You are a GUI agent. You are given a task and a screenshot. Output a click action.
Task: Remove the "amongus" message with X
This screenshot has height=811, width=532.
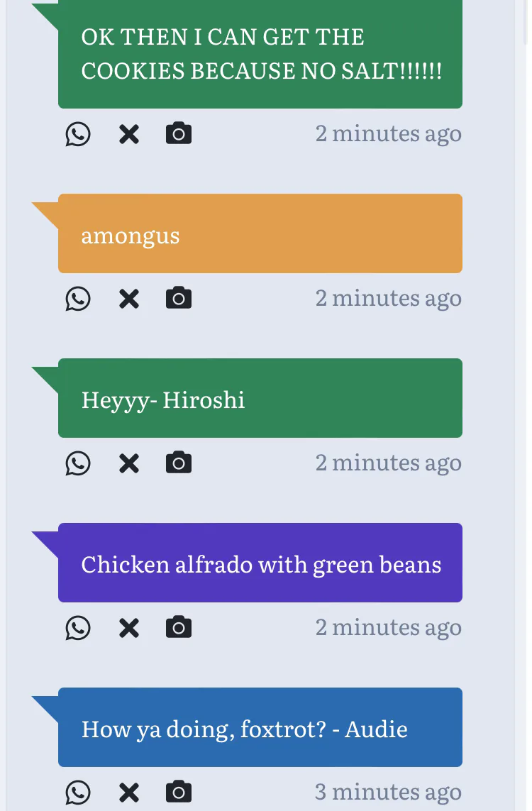(x=128, y=298)
